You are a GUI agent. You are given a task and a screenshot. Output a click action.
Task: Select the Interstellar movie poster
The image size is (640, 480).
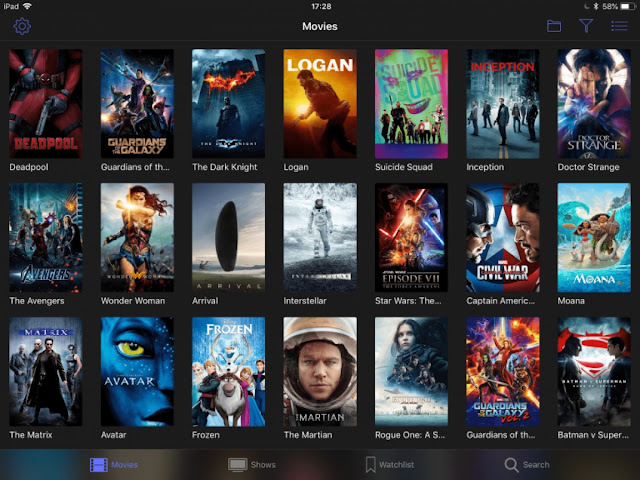(320, 238)
